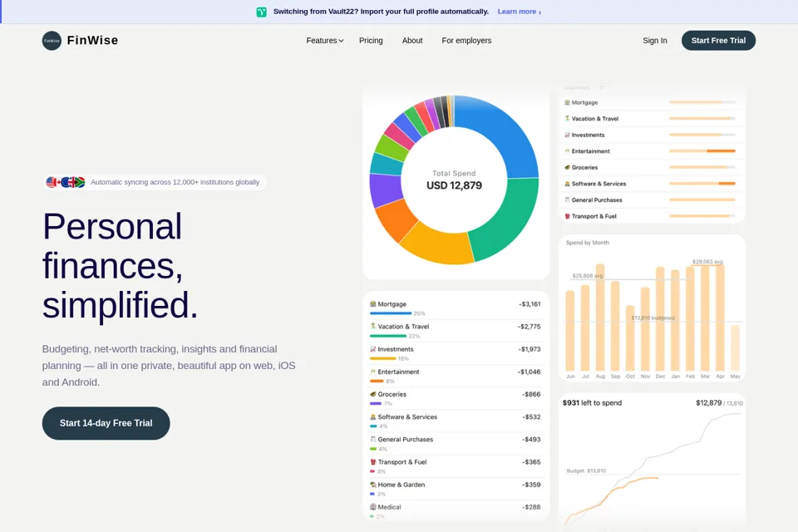This screenshot has width=798, height=532.
Task: Click the FinWise brand name text
Action: point(92,41)
